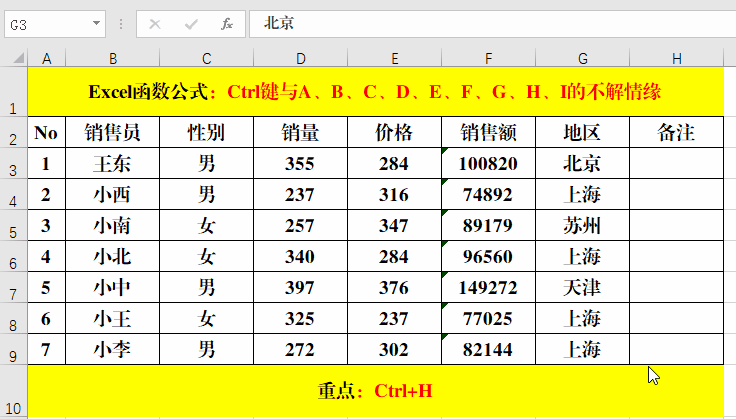Select the quantity cell 355
This screenshot has height=419, width=736.
pyautogui.click(x=300, y=163)
